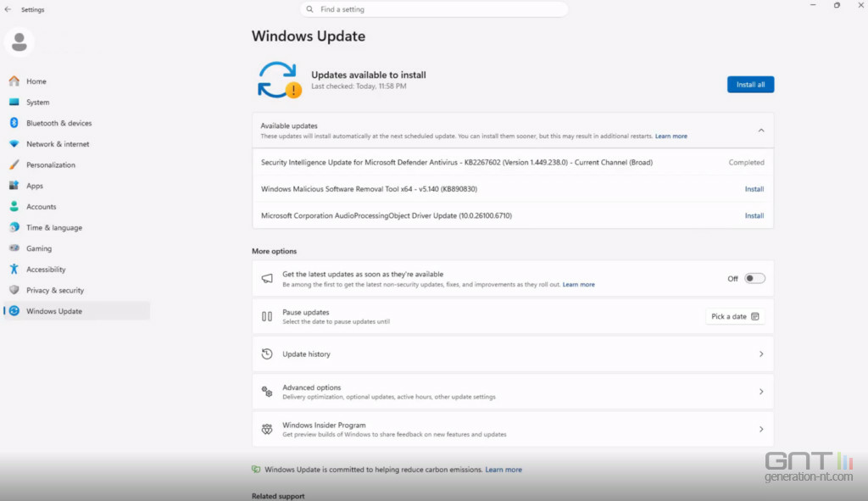Viewport: 868px width, 501px height.
Task: Collapse the Available updates section
Action: click(760, 131)
